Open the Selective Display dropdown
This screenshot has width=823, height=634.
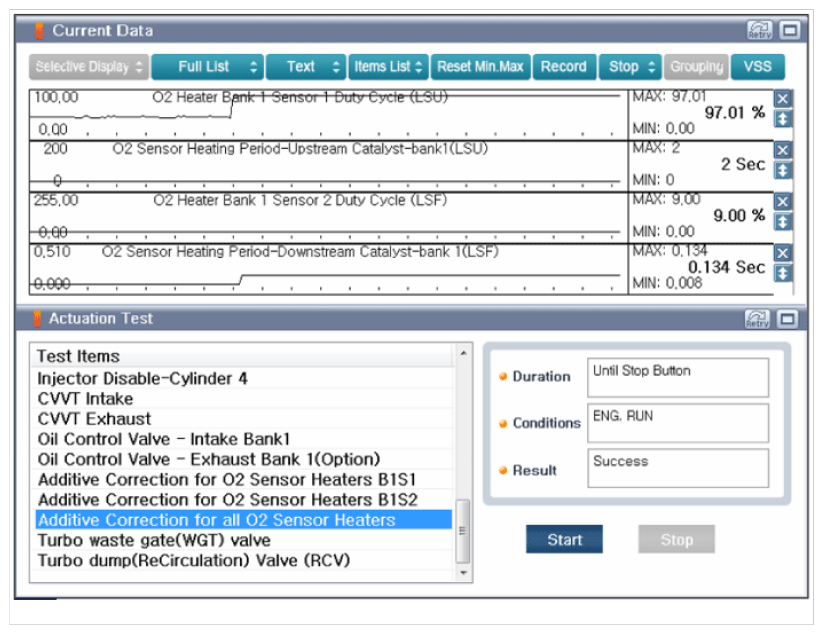(89, 67)
